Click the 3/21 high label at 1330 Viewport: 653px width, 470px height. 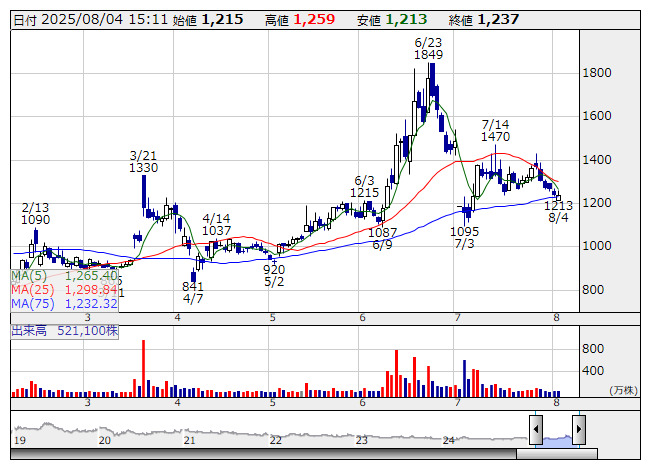[143, 162]
